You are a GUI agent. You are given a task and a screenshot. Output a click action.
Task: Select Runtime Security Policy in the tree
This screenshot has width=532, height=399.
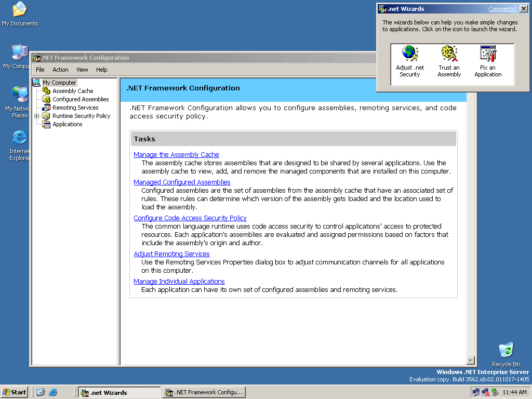[82, 116]
